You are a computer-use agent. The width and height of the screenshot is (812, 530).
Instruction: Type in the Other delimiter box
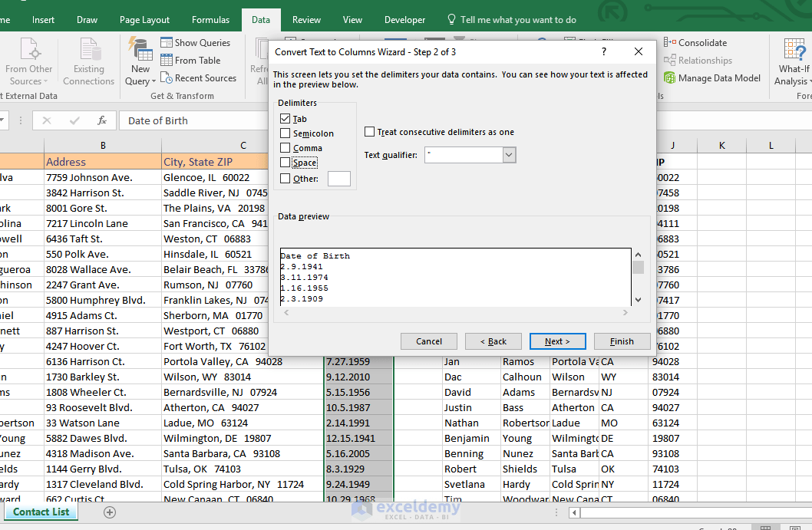(x=338, y=178)
